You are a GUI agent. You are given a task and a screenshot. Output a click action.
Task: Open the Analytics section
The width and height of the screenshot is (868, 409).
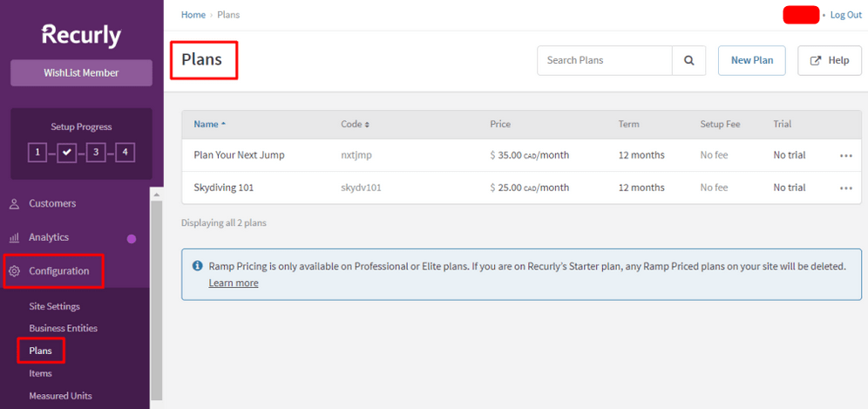[49, 237]
